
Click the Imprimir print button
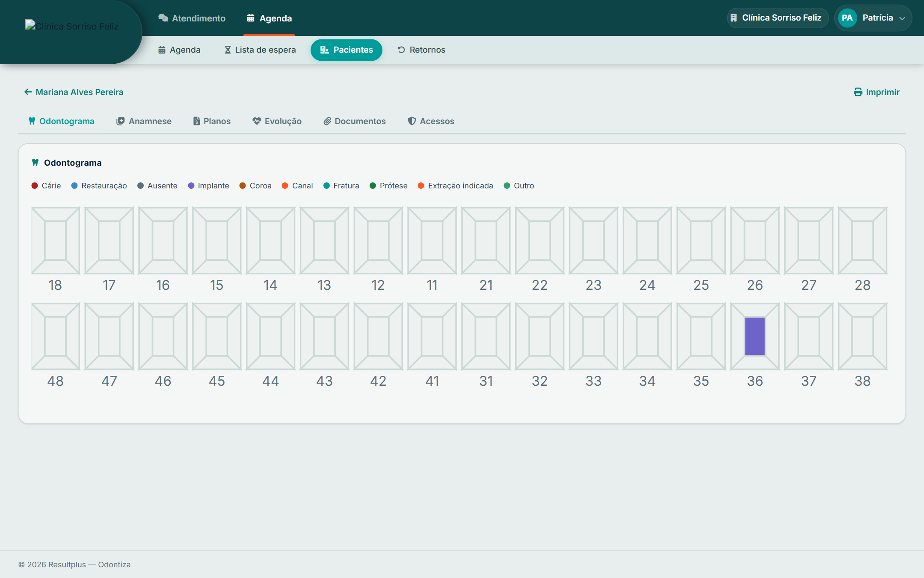coord(877,92)
